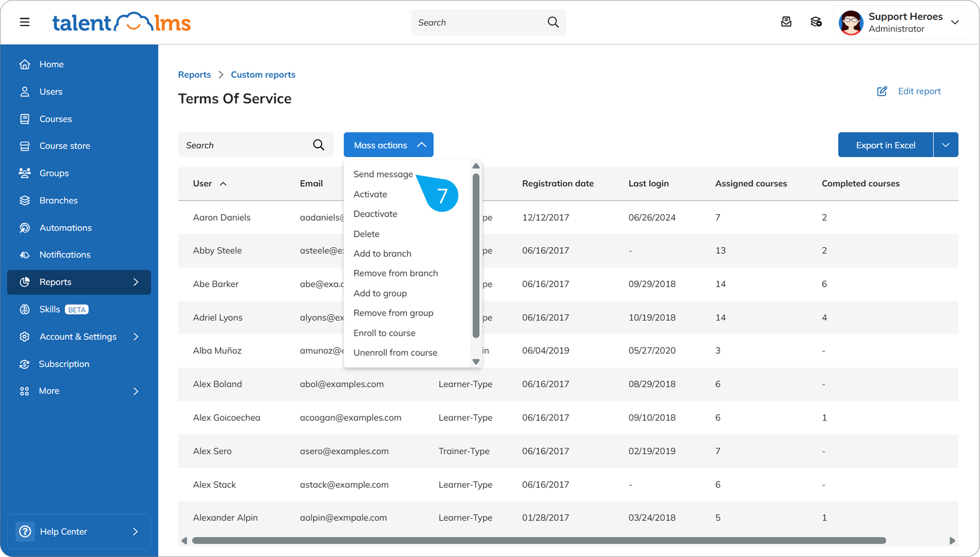Viewport: 980px width, 557px height.
Task: Click the top search magnifier icon
Action: point(553,22)
